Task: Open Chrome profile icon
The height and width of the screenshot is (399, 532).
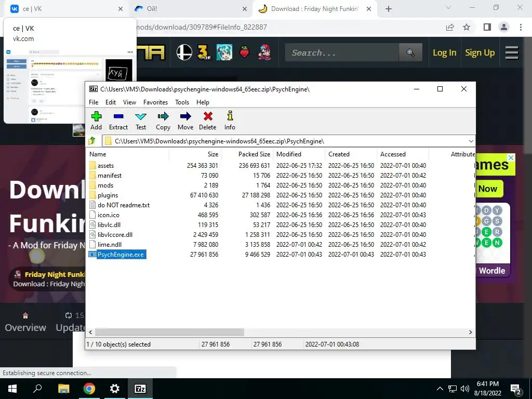Action: 504,27
